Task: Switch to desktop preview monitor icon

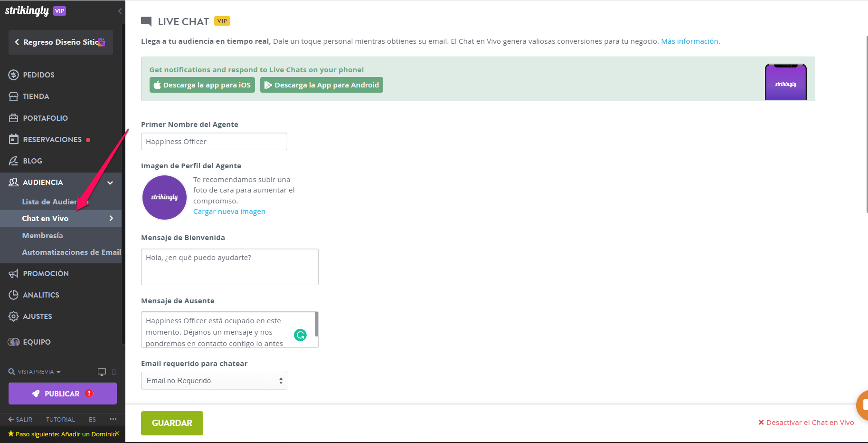Action: (x=102, y=372)
